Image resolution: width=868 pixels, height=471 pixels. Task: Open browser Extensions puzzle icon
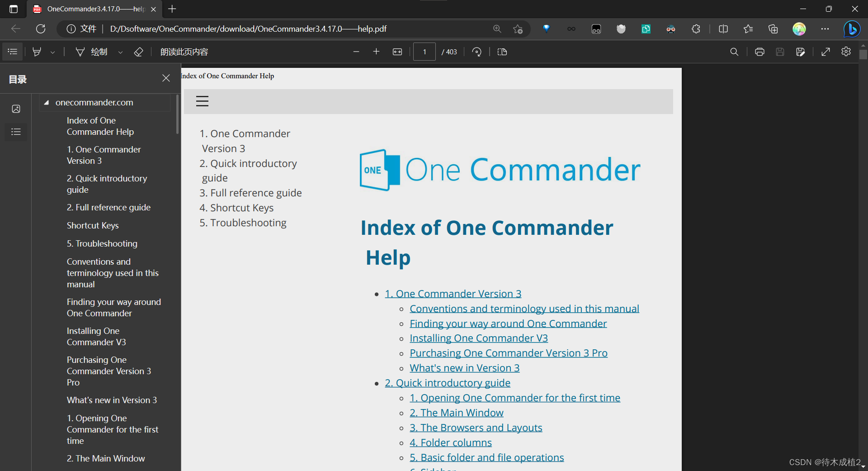(696, 29)
